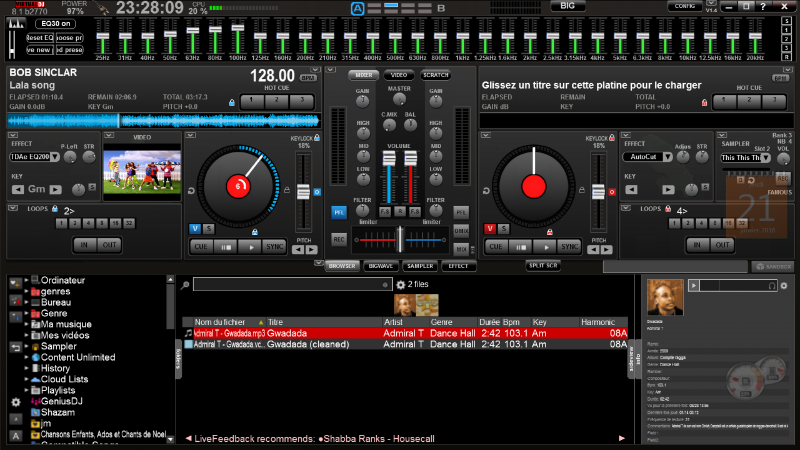Sort by the Bpm column header

point(511,322)
